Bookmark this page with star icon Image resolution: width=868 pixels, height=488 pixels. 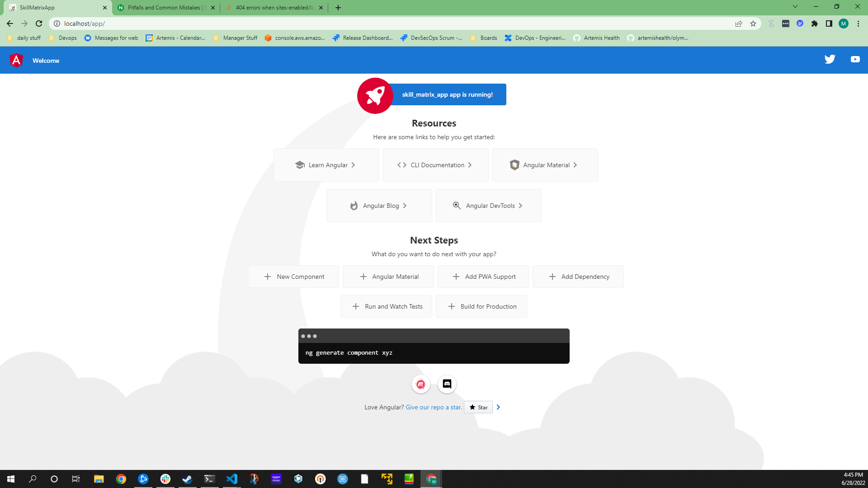[753, 23]
